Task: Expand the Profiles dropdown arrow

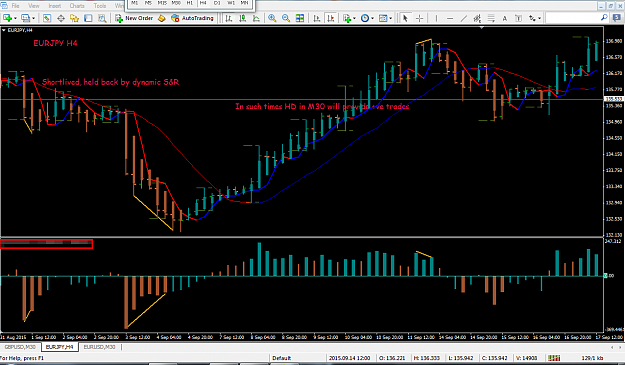Action: pyautogui.click(x=33, y=18)
